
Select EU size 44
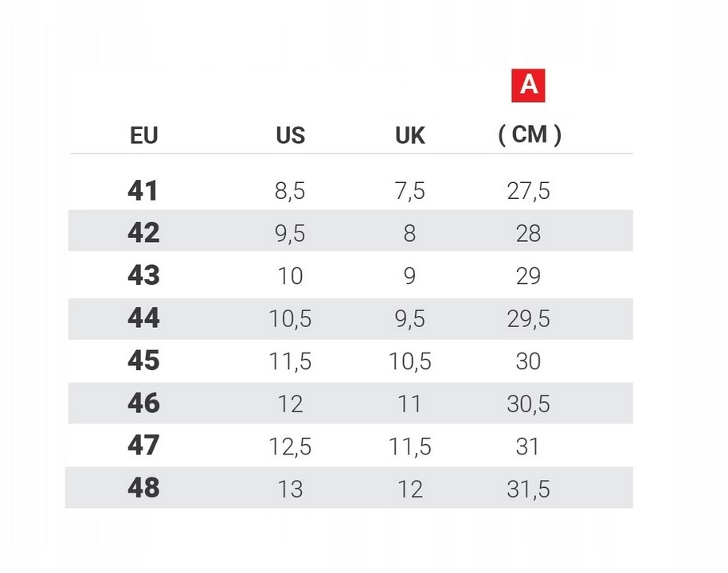143,318
